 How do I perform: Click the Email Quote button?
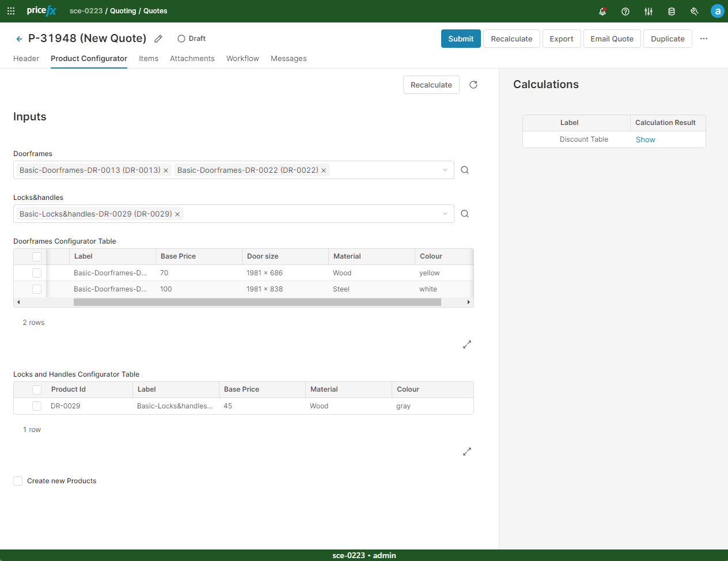612,39
